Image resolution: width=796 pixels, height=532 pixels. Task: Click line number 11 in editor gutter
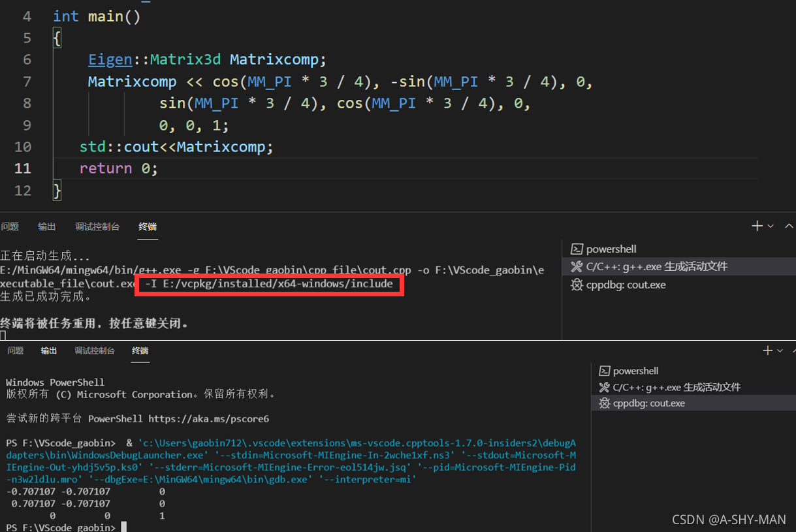click(22, 168)
